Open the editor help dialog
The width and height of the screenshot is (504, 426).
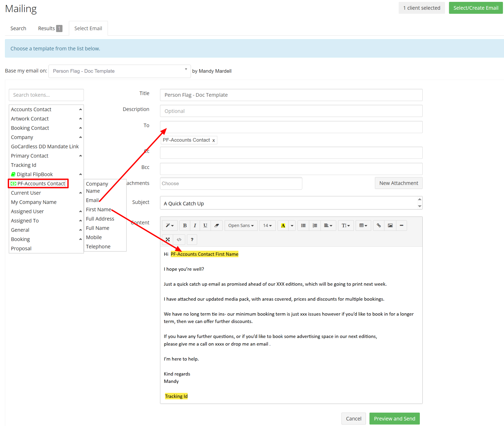[x=192, y=239]
